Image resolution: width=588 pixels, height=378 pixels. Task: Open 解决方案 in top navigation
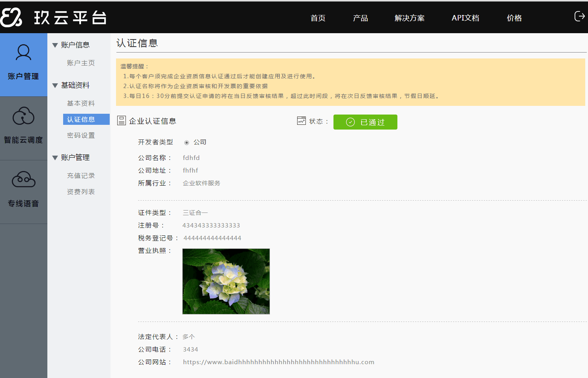point(410,18)
